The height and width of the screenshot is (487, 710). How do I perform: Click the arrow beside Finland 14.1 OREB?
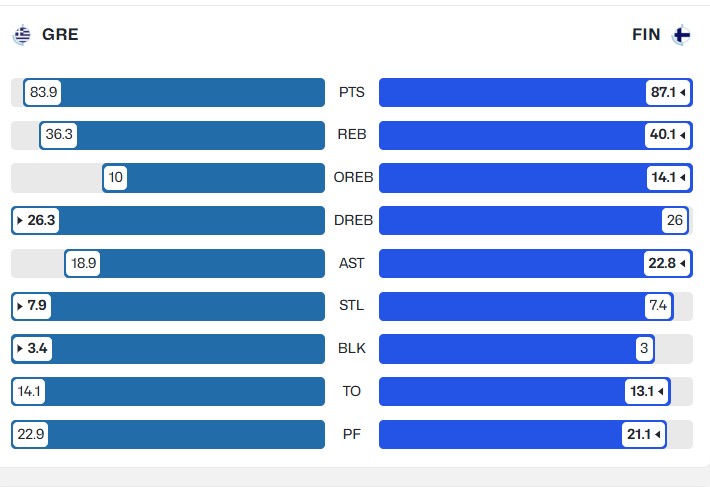682,177
